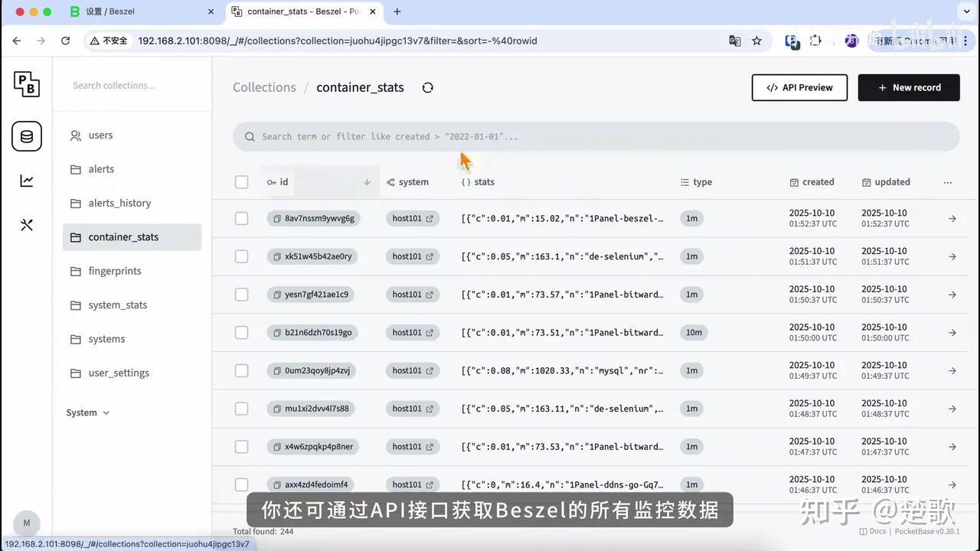Open new browser tab with plus
This screenshot has width=980, height=551.
pyautogui.click(x=397, y=11)
